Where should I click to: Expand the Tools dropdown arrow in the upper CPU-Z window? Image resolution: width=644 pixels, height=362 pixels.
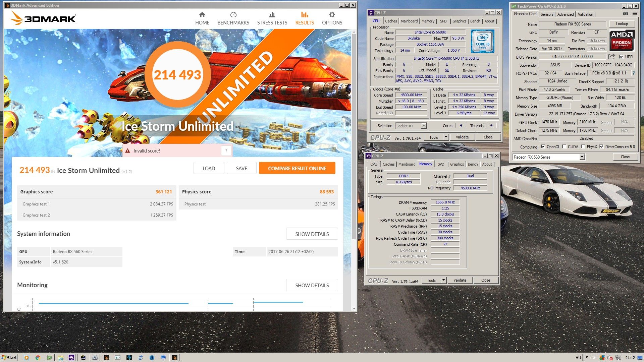coord(446,137)
